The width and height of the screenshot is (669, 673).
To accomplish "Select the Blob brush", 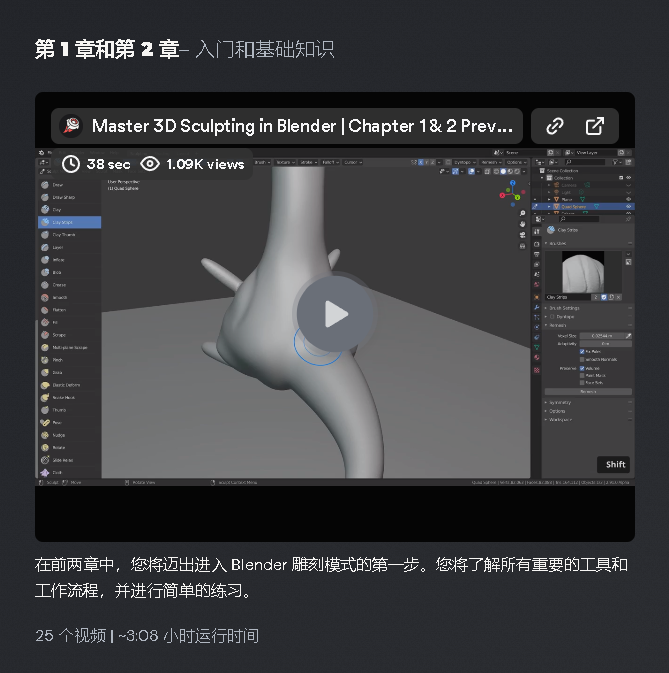I will click(x=70, y=272).
